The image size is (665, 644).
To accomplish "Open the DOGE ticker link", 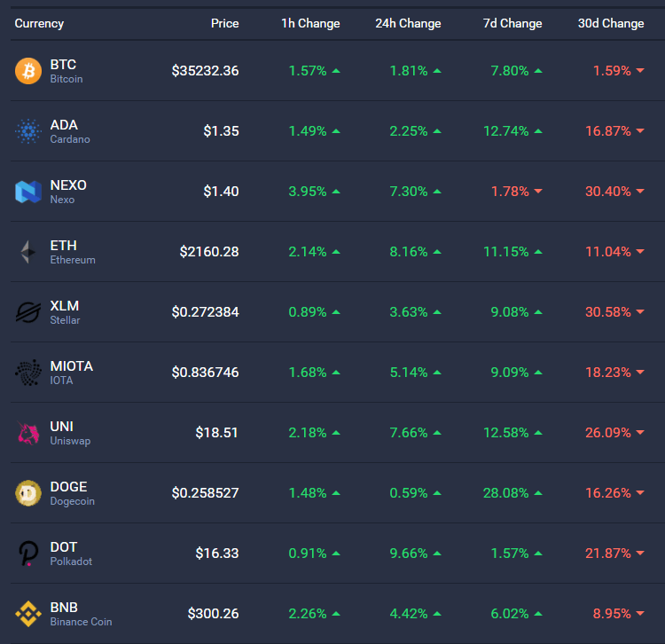I will 68,487.
